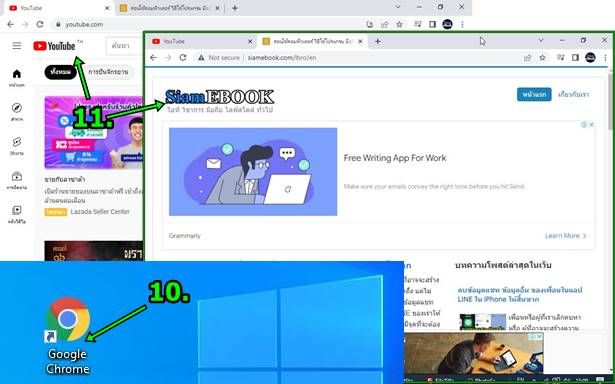Expand tab search chevron in front Chrome window
The image size is (615, 384).
tap(541, 40)
